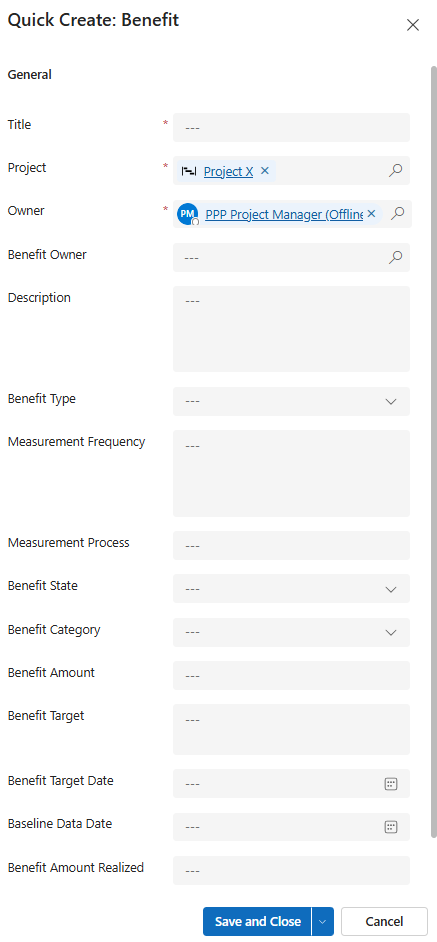This screenshot has width=437, height=942.
Task: Click the Description text area
Action: pos(292,329)
